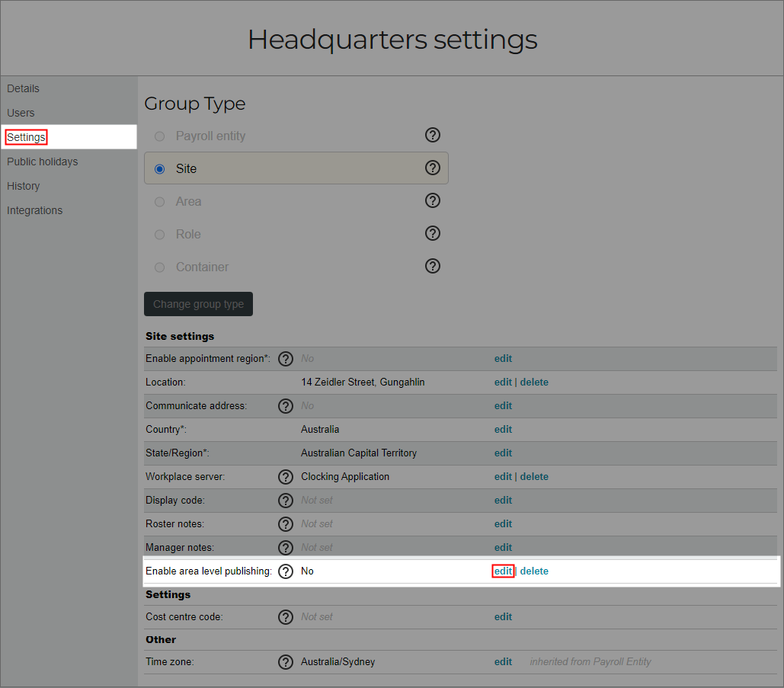
Task: Select the Payroll entity radio button
Action: tap(159, 136)
